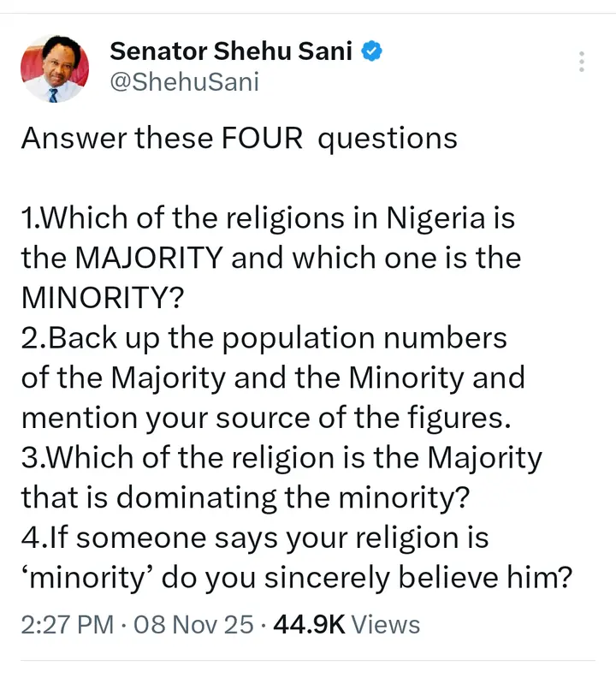Click the blue verified checkmark badge
Viewport: 616px width, 678px height.
(370, 51)
